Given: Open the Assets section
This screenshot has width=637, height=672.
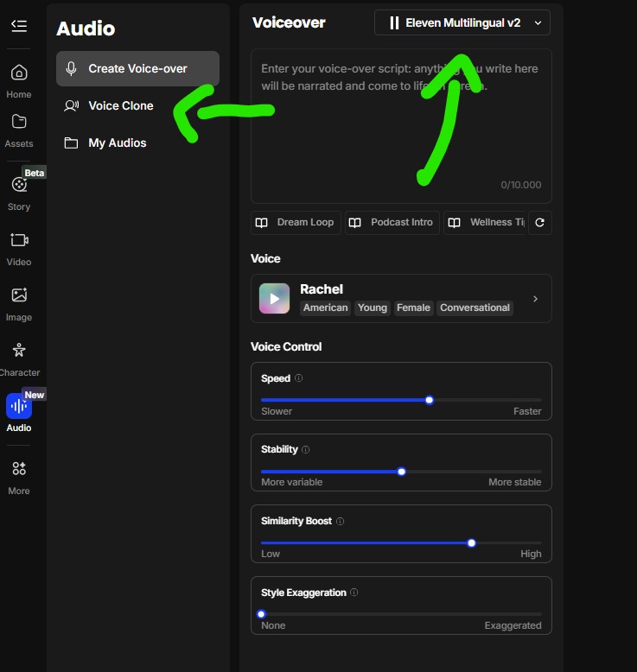Looking at the screenshot, I should tap(19, 130).
